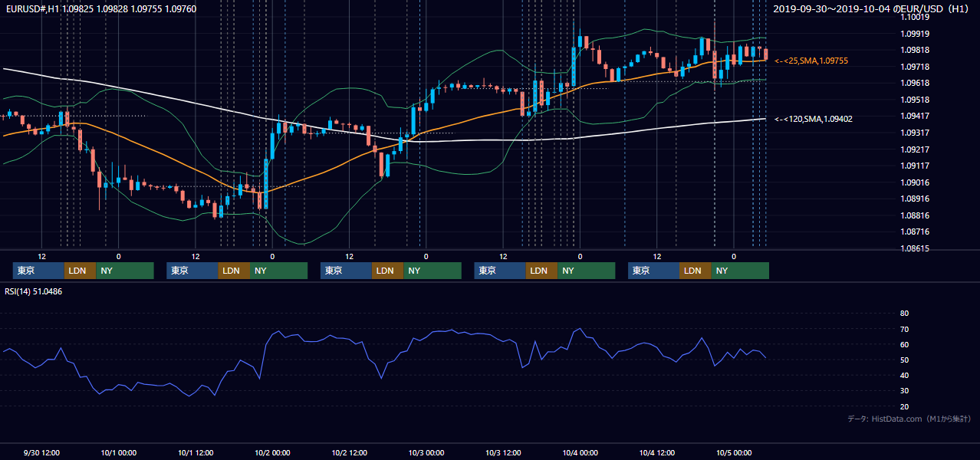This screenshot has width=980, height=460.
Task: Click RSI scale value 20
Action: pyautogui.click(x=905, y=406)
